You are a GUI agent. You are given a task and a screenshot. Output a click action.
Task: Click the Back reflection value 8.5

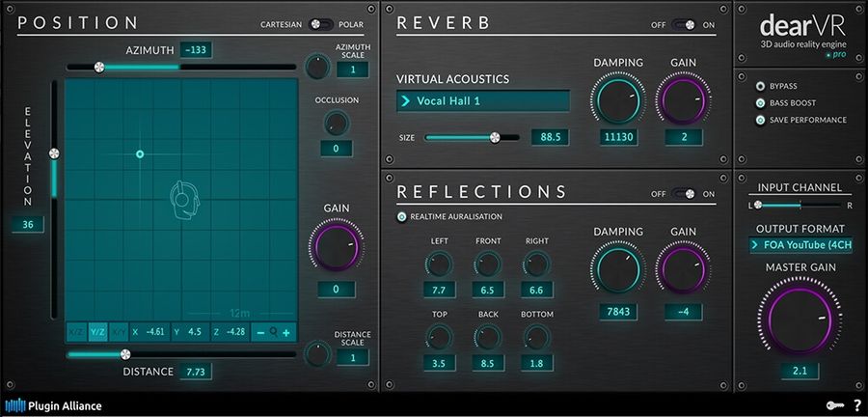click(488, 363)
